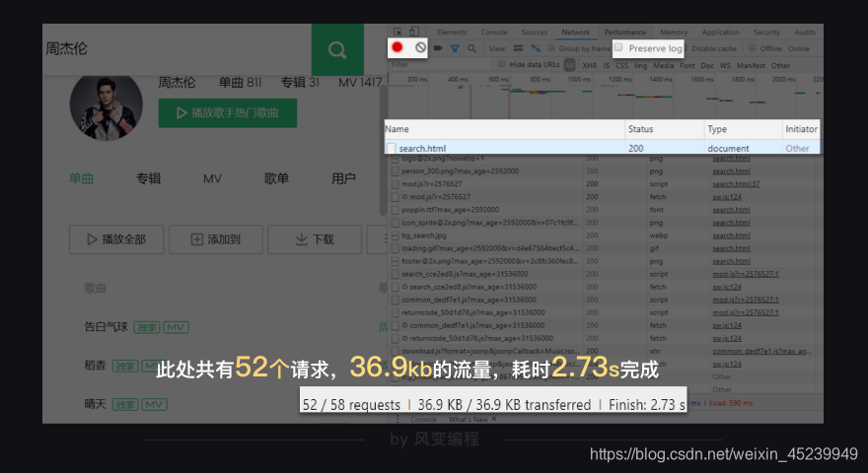
Task: Click the 添加到 add-to button
Action: point(216,239)
